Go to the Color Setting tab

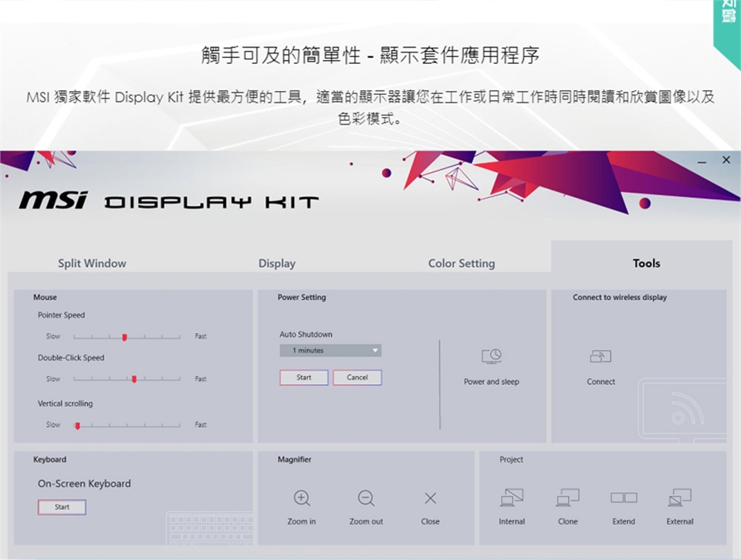point(462,264)
